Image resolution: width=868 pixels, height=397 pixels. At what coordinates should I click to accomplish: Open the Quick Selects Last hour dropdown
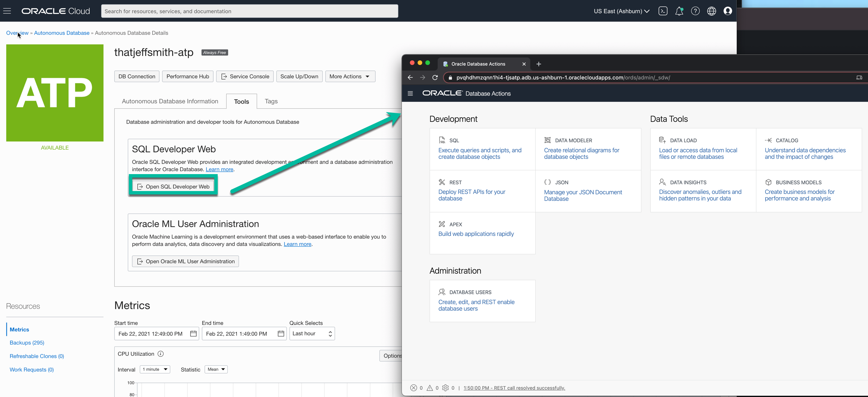point(312,334)
